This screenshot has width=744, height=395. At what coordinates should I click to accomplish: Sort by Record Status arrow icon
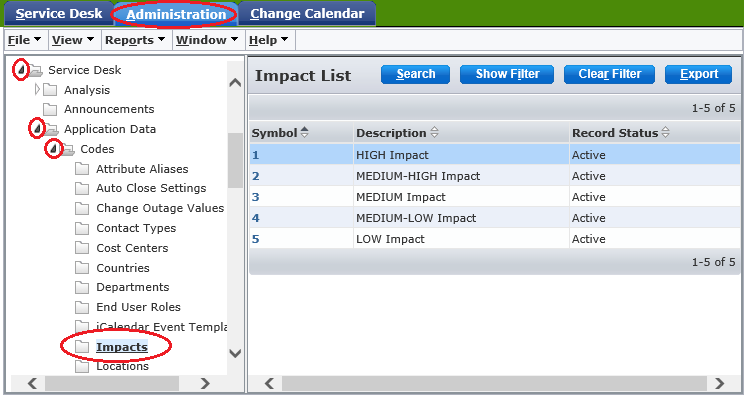pos(665,133)
